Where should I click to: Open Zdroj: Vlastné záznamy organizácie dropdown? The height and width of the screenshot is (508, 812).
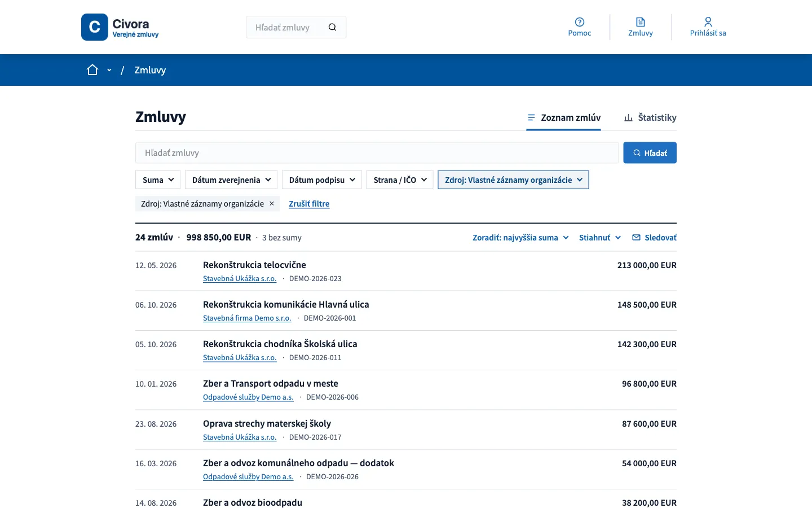[513, 180]
